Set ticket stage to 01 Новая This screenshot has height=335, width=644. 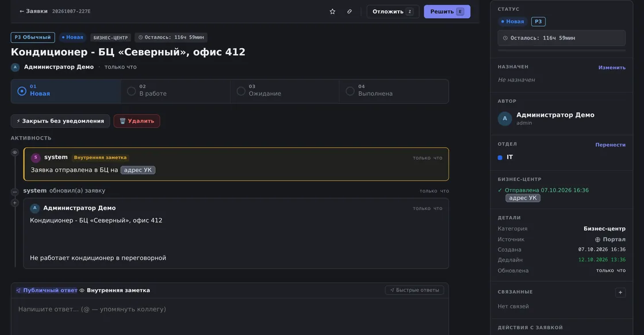coord(66,91)
